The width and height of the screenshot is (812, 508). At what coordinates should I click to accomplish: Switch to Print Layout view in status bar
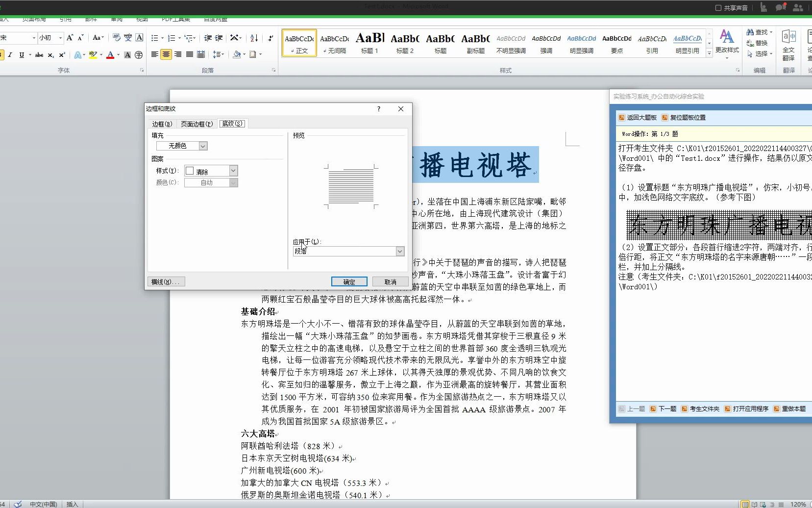[x=745, y=504]
